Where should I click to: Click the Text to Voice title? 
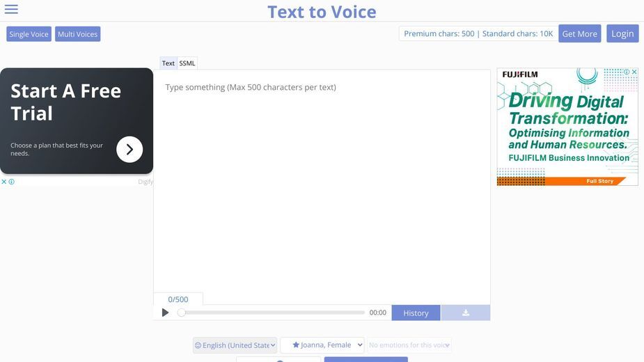click(322, 12)
